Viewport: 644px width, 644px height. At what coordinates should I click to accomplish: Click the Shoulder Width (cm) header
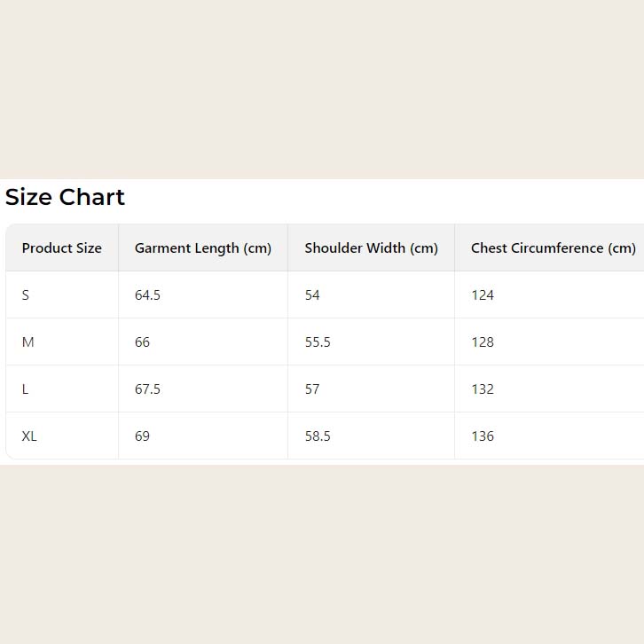(372, 248)
